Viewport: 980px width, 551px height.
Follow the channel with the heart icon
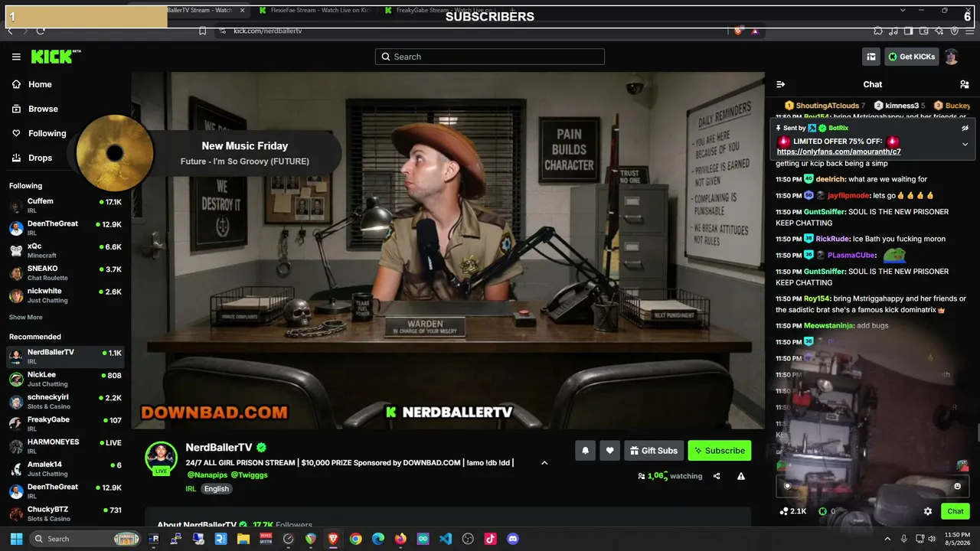(x=609, y=451)
